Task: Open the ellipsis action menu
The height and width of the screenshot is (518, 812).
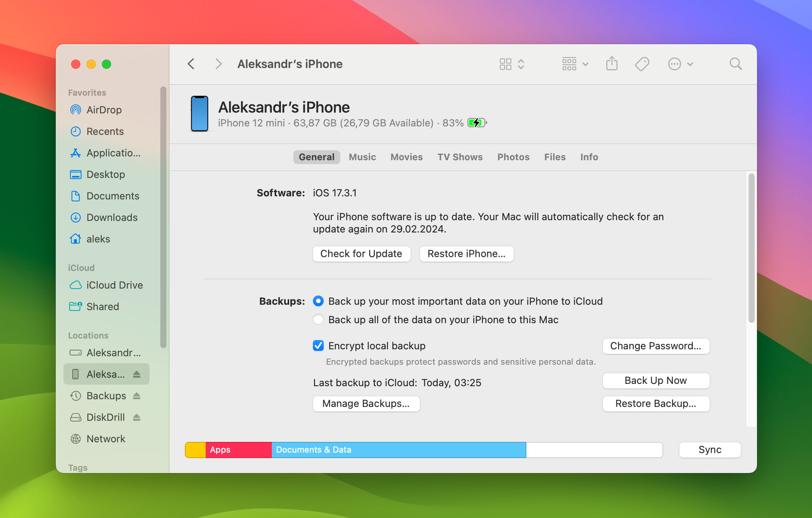Action: [x=680, y=64]
